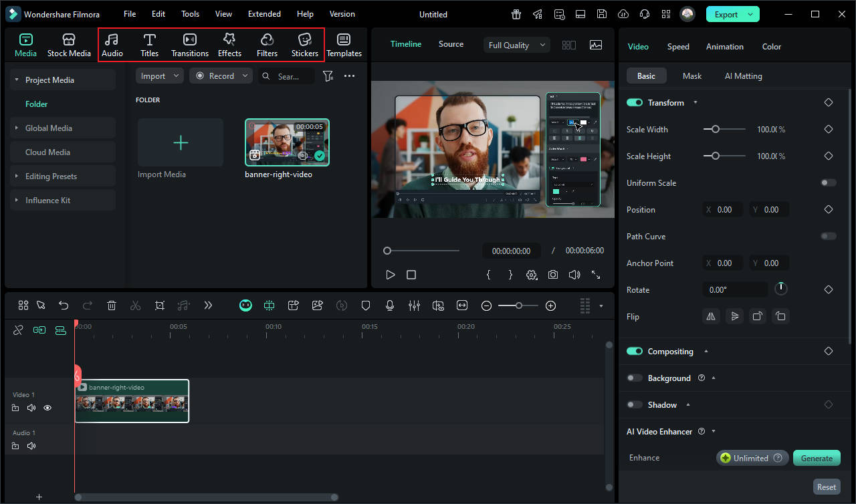Click the Record voiceover microphone icon
The height and width of the screenshot is (504, 856).
click(x=390, y=305)
